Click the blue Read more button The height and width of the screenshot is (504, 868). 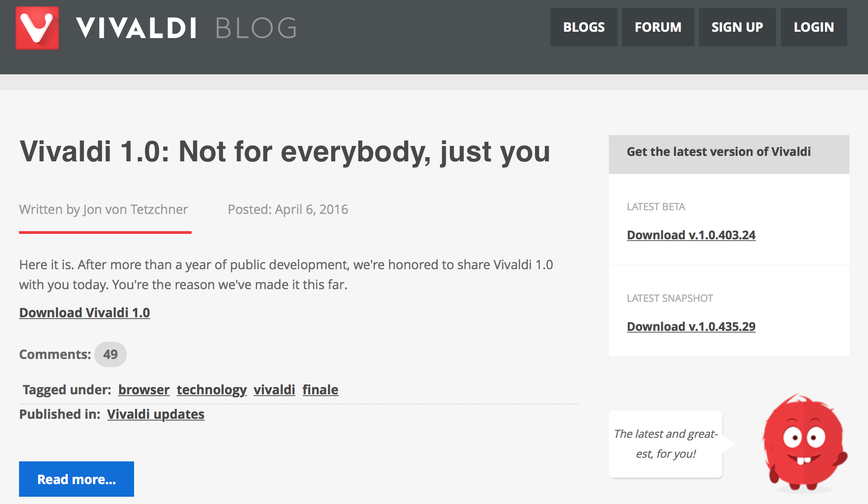[77, 479]
